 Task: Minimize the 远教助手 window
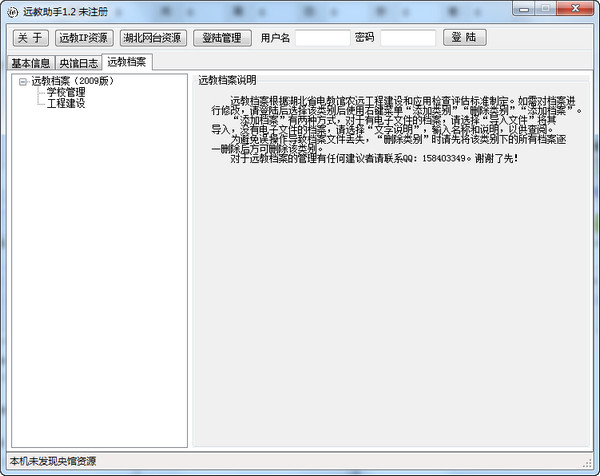[524, 8]
